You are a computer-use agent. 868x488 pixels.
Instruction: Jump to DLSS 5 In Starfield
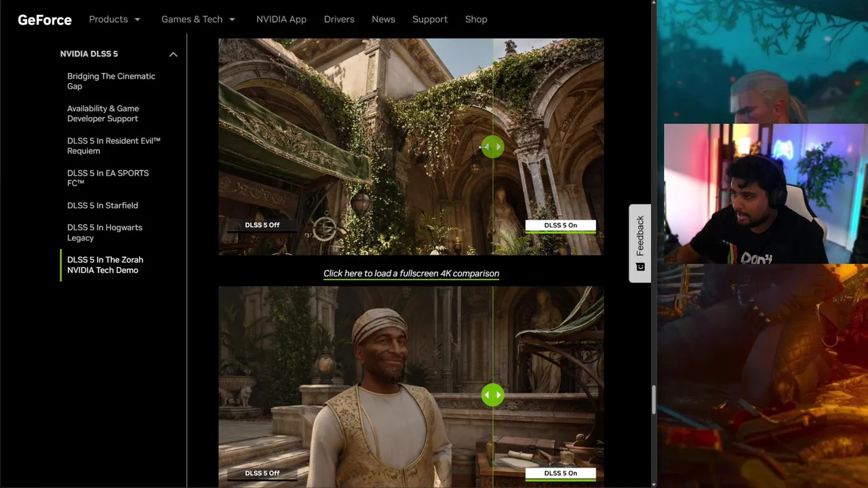[102, 205]
